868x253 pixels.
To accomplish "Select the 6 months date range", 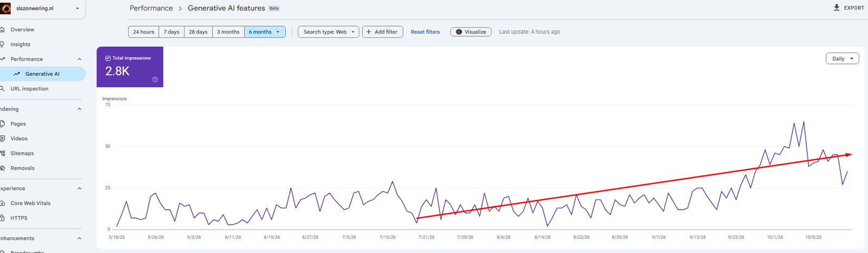I will [265, 32].
